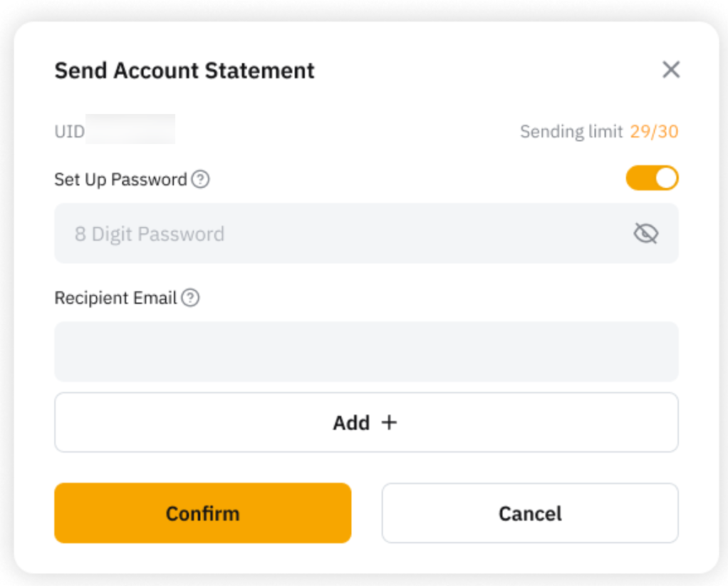The width and height of the screenshot is (728, 586).
Task: Click the "Set Up Password" label
Action: [x=120, y=180]
